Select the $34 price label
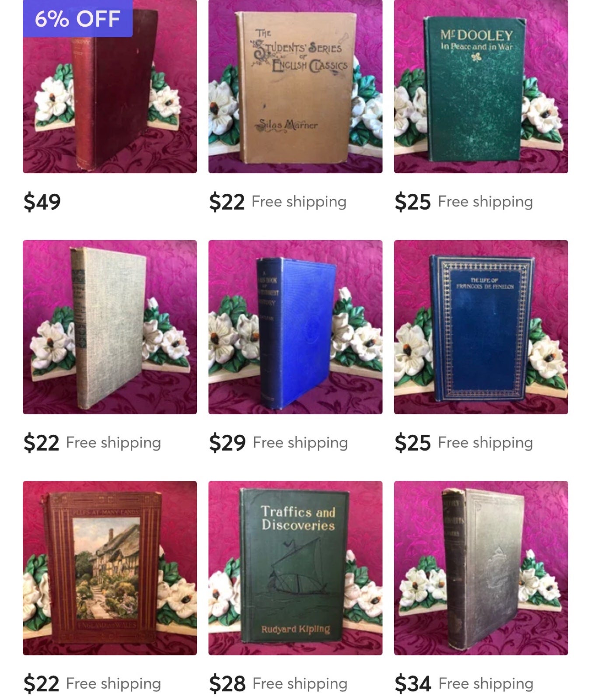591x700 pixels. point(413,683)
